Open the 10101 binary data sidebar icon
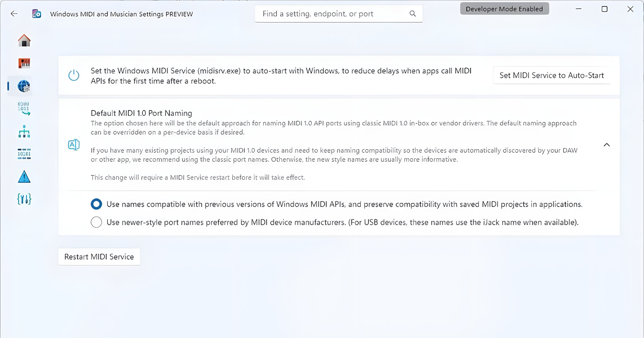This screenshot has height=338, width=644. pyautogui.click(x=24, y=154)
